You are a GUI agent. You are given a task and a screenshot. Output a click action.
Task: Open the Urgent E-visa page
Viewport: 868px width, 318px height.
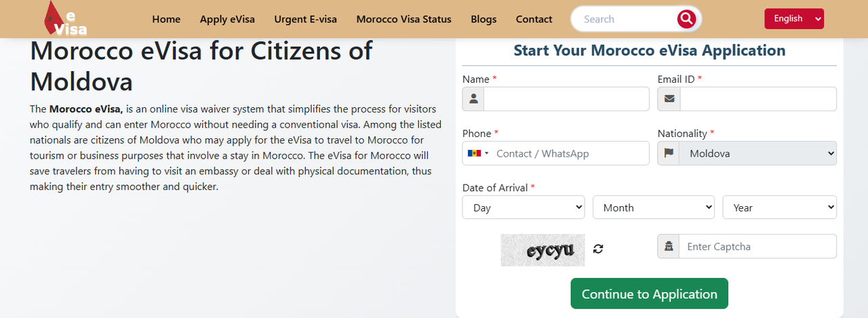coord(306,19)
